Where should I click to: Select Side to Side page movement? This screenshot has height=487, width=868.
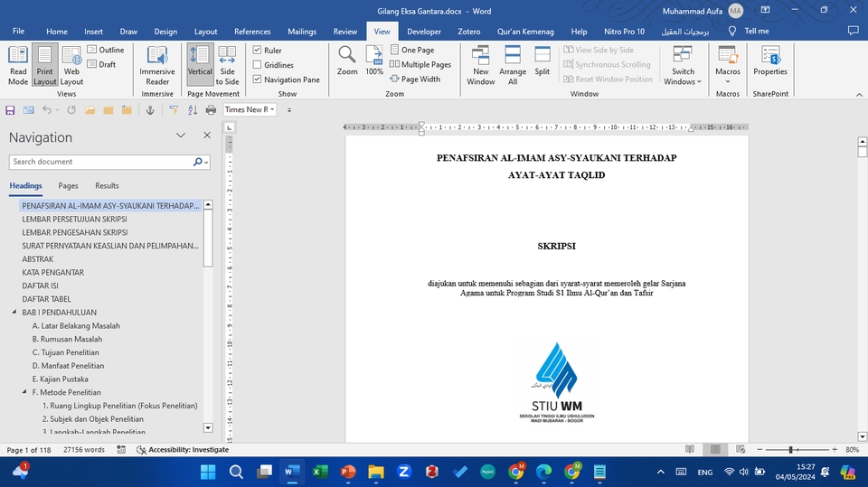click(227, 65)
